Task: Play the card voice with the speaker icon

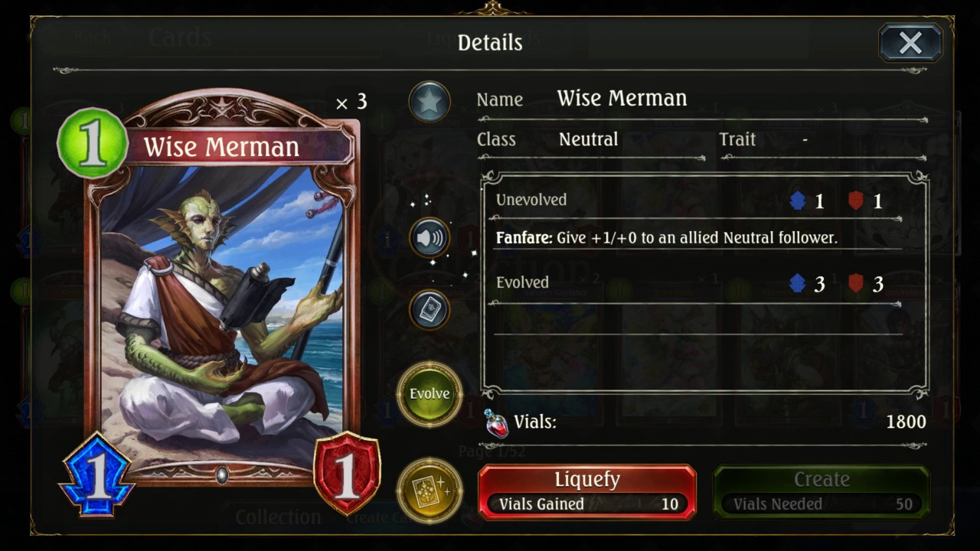Action: 430,239
